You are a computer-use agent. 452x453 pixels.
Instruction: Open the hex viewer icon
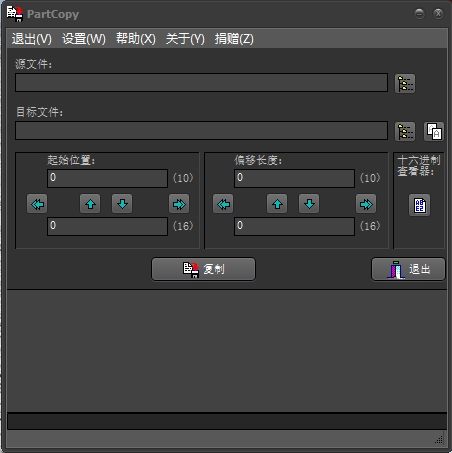tap(419, 205)
